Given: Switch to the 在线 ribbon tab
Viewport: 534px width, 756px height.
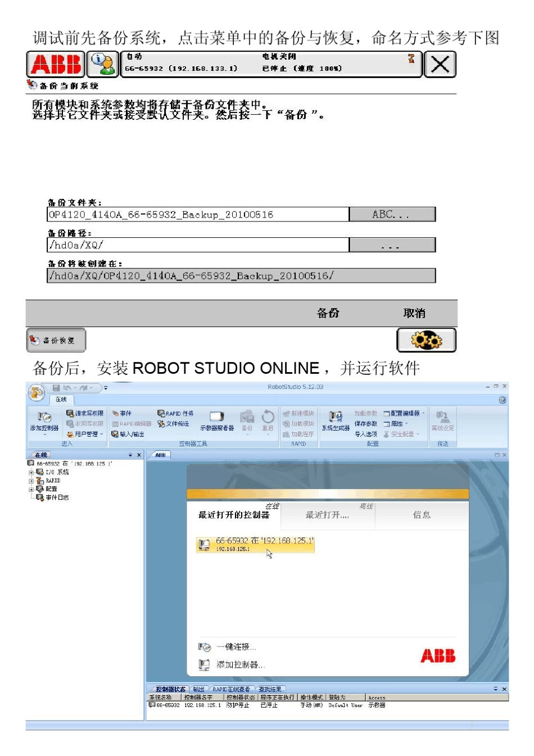Looking at the screenshot, I should [x=61, y=400].
